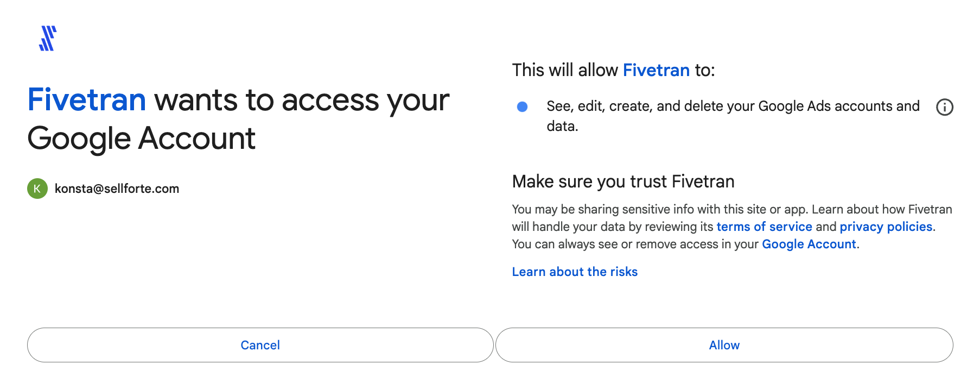Click the green K account avatar
The width and height of the screenshot is (980, 389).
(x=37, y=189)
